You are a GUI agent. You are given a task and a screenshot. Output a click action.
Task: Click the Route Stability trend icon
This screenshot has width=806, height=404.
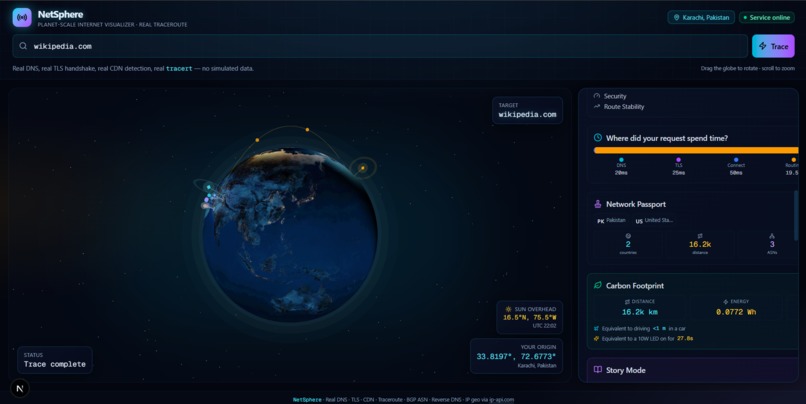pos(597,106)
